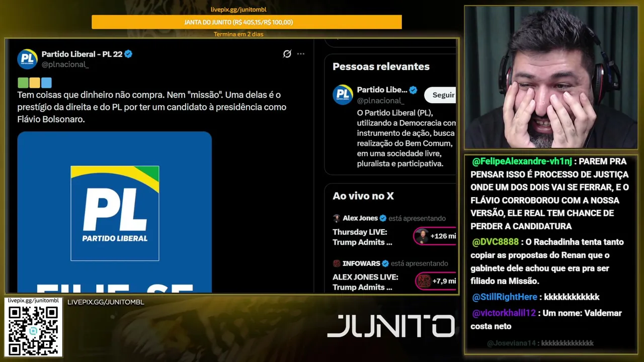Viewport: 644px width, 362px height.
Task: Click the verified badge beside Partido Liberal - PL 22
Action: [x=128, y=54]
